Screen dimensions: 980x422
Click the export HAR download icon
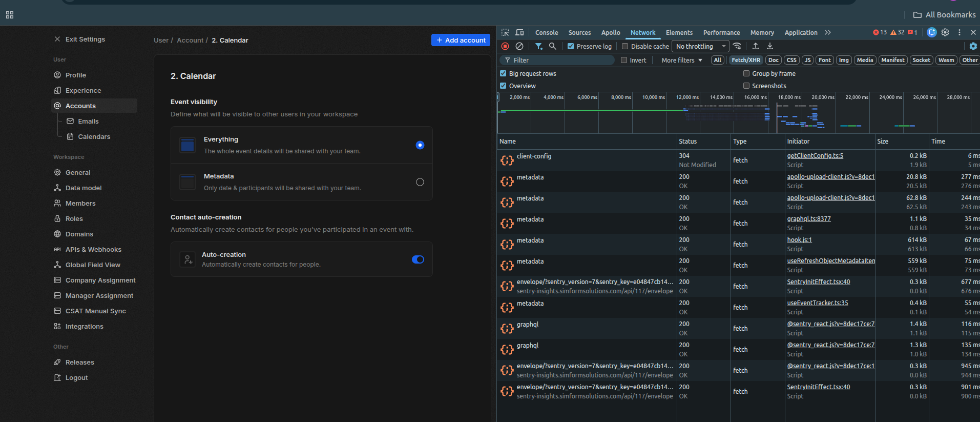(770, 46)
